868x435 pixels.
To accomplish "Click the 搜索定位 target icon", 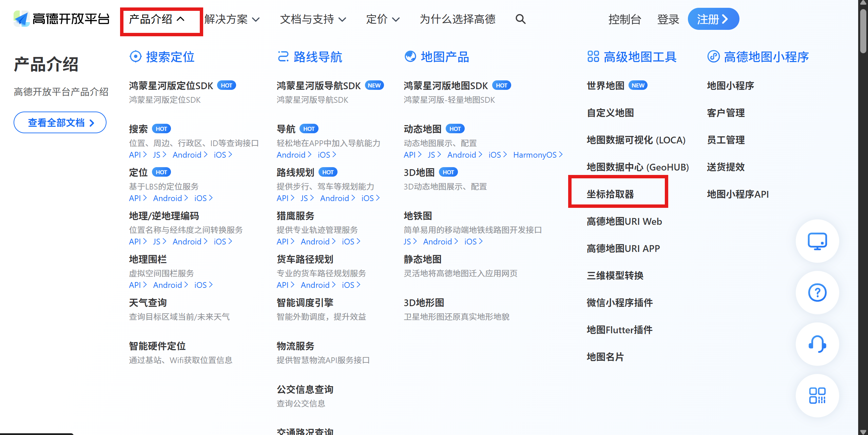I will pyautogui.click(x=135, y=57).
